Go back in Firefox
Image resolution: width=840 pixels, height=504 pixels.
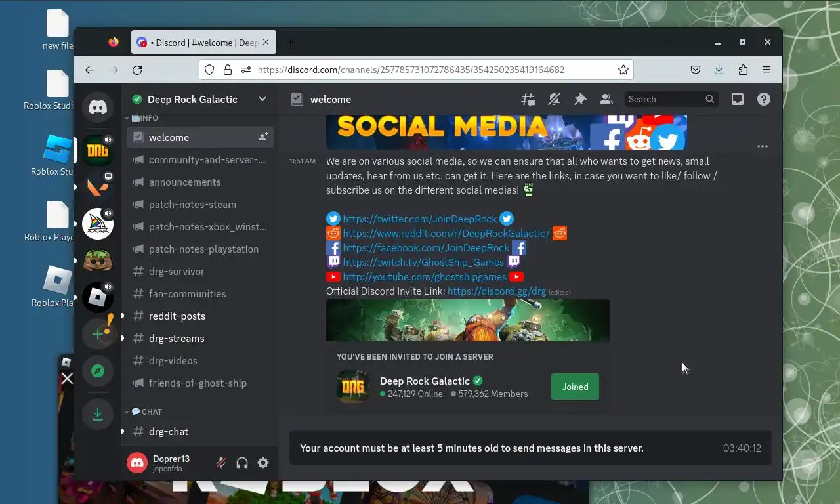pos(90,70)
